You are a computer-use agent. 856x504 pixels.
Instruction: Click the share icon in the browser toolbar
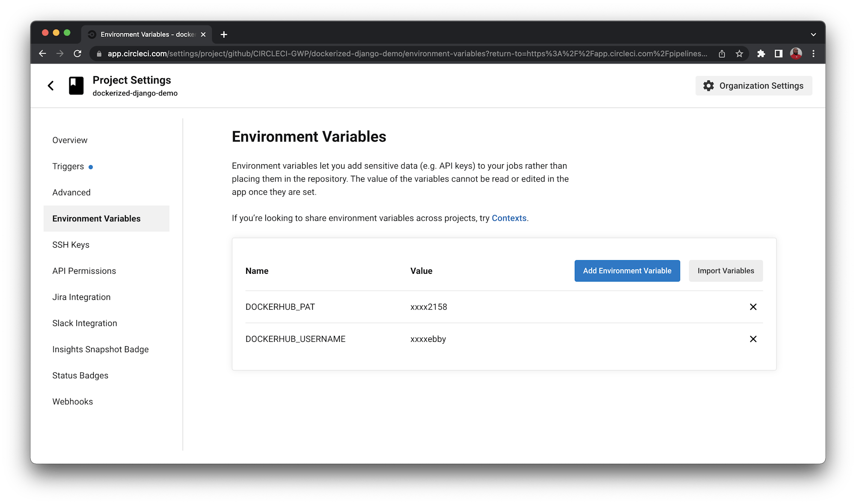click(722, 53)
